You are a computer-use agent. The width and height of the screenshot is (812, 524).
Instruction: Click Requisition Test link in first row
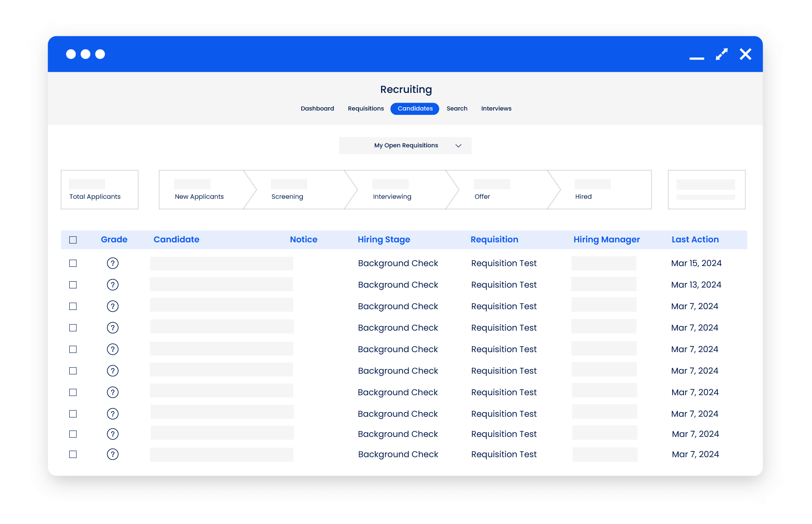504,263
